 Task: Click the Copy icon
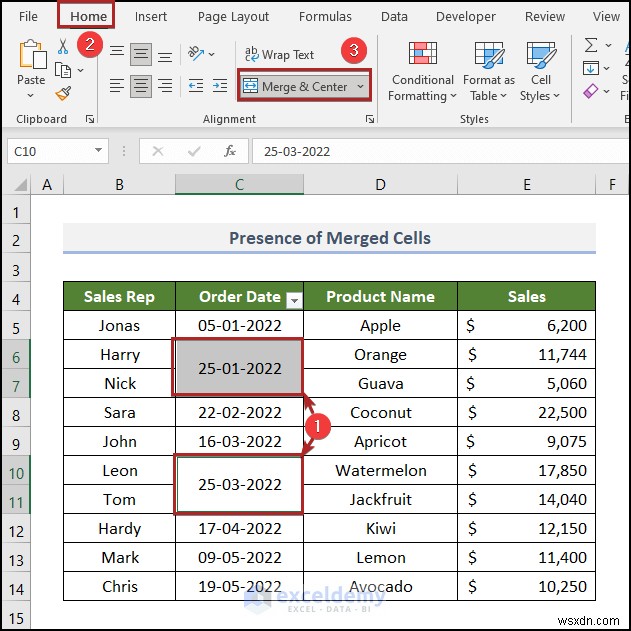point(63,70)
